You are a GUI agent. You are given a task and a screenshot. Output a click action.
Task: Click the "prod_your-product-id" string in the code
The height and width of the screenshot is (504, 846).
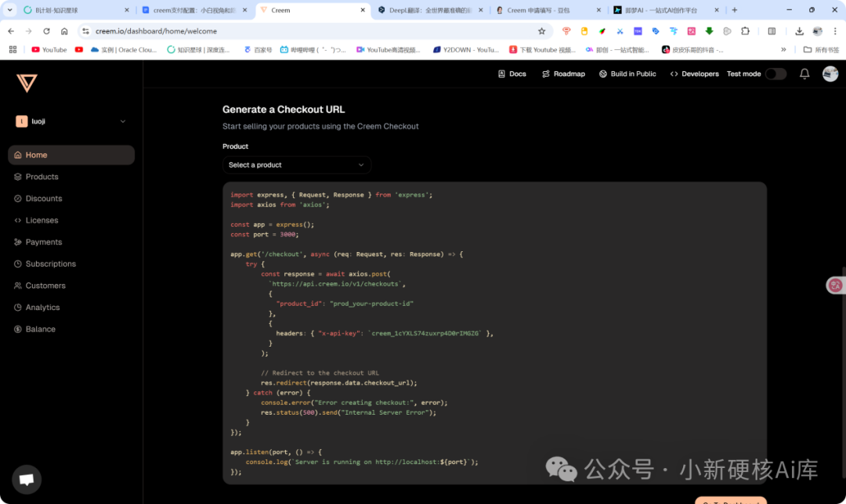pyautogui.click(x=372, y=304)
